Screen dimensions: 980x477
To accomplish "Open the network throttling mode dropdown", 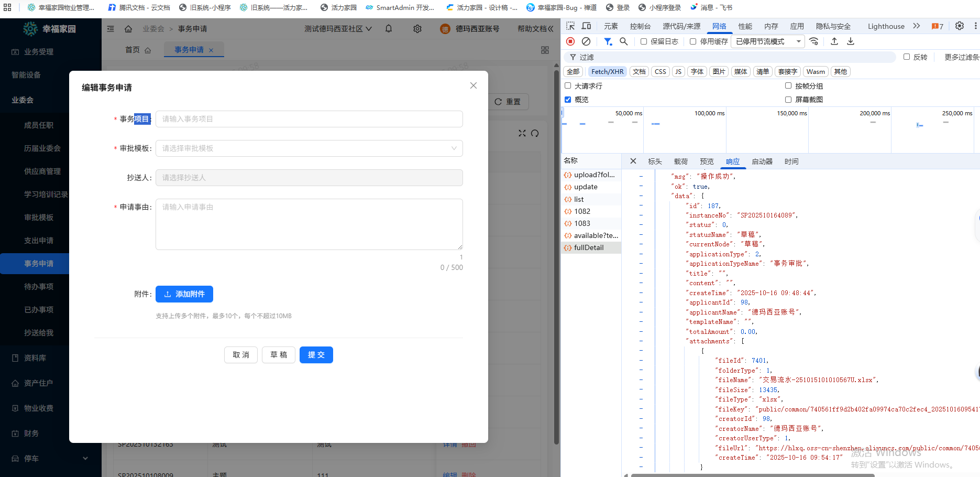I will [x=768, y=41].
